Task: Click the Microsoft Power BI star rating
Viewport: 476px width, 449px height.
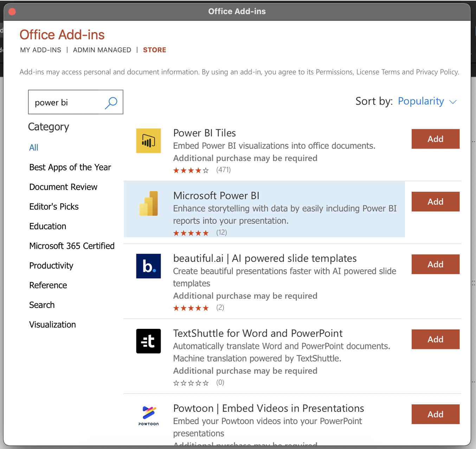Action: coord(191,233)
